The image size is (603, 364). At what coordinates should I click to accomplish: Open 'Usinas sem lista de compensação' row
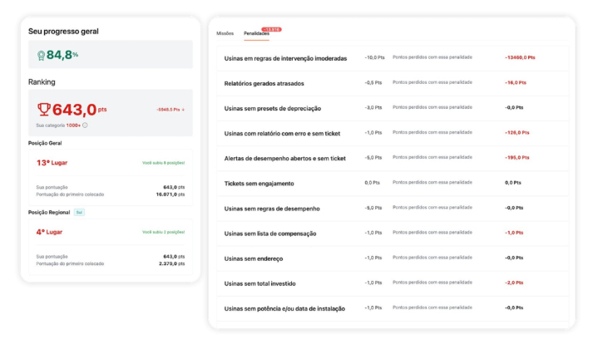(x=270, y=234)
